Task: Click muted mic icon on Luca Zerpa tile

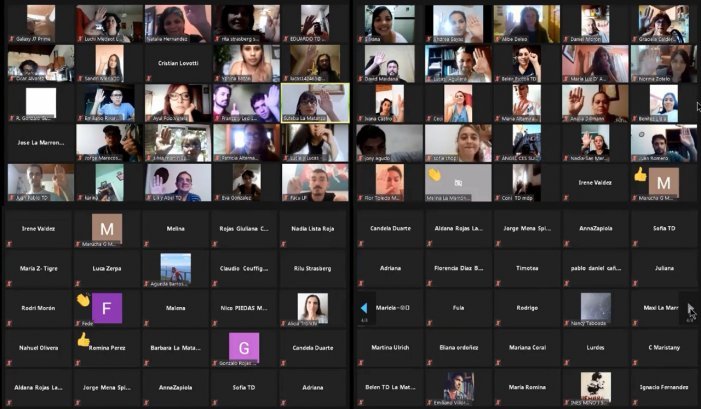Action: coord(78,283)
